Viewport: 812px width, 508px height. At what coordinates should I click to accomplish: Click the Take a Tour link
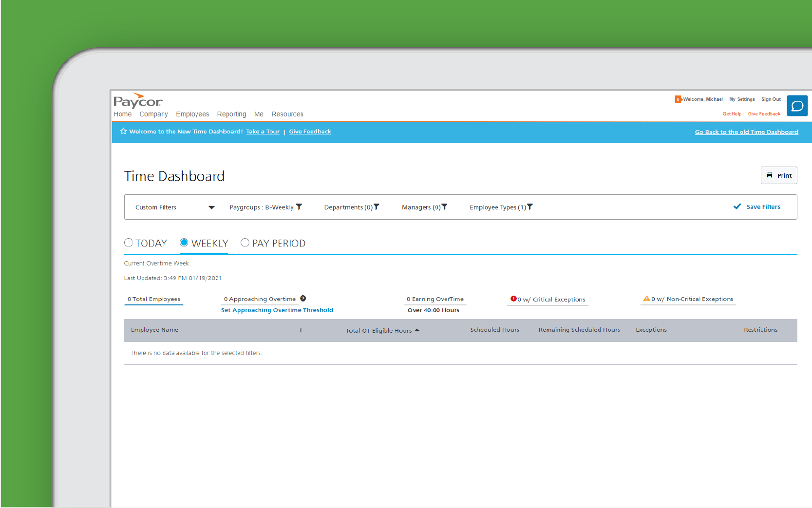click(263, 132)
